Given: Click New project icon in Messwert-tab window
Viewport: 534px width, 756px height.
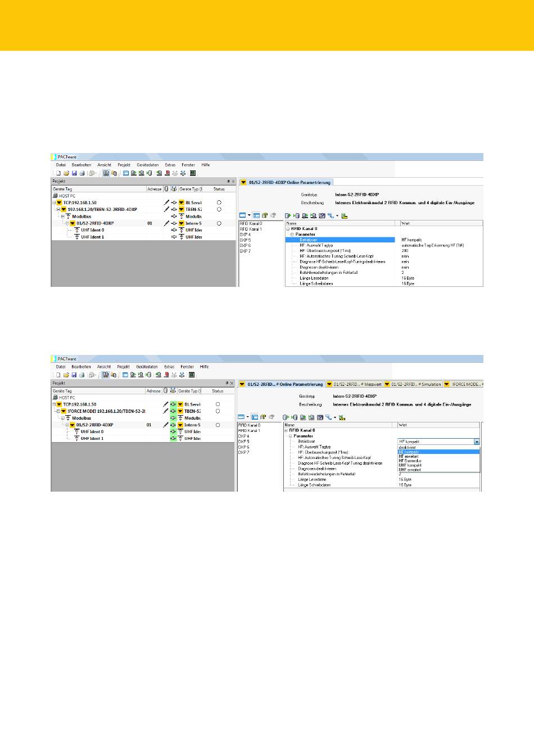Looking at the screenshot, I should (x=58, y=375).
